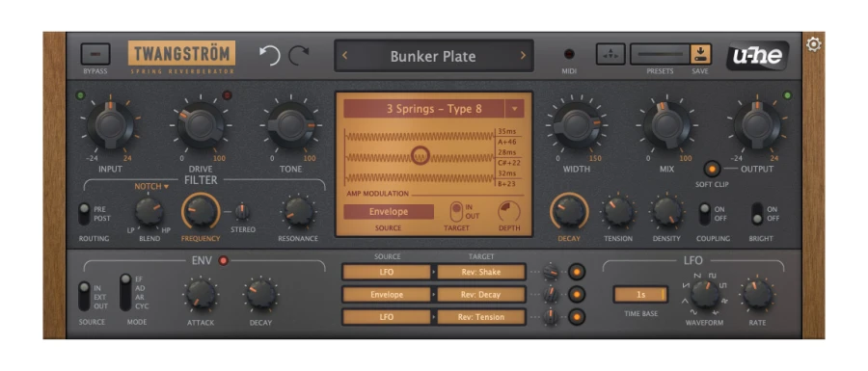Click the undo arrow icon
Viewport: 868px width, 371px height.
tap(270, 56)
